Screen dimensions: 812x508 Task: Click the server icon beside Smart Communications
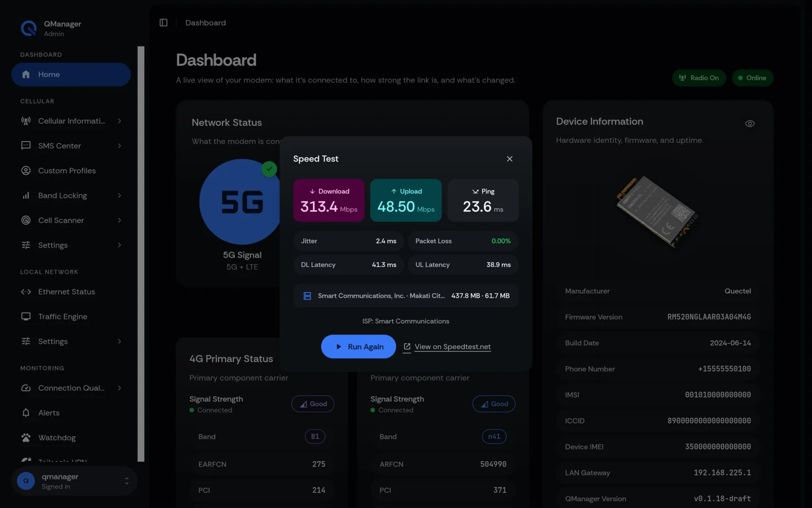click(307, 296)
